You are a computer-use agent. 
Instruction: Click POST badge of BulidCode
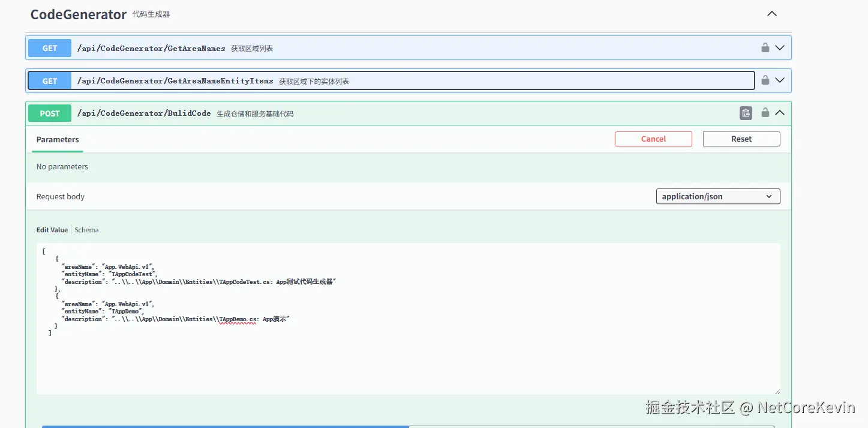tap(50, 113)
